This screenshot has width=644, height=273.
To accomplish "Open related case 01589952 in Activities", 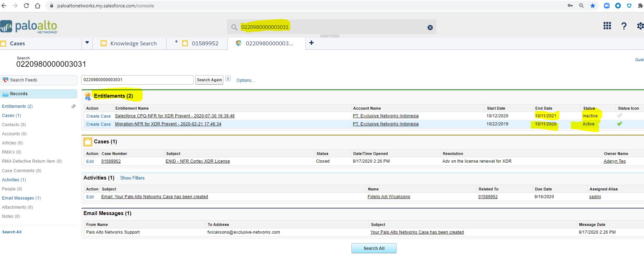I will pyautogui.click(x=488, y=197).
